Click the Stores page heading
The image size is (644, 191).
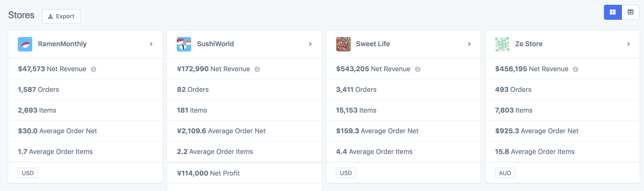pyautogui.click(x=21, y=15)
